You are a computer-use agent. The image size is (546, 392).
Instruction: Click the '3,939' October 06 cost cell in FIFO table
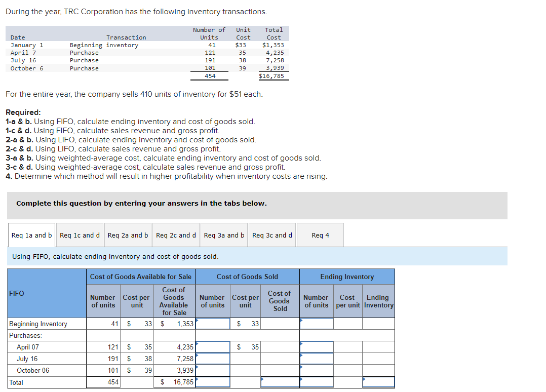pyautogui.click(x=175, y=370)
